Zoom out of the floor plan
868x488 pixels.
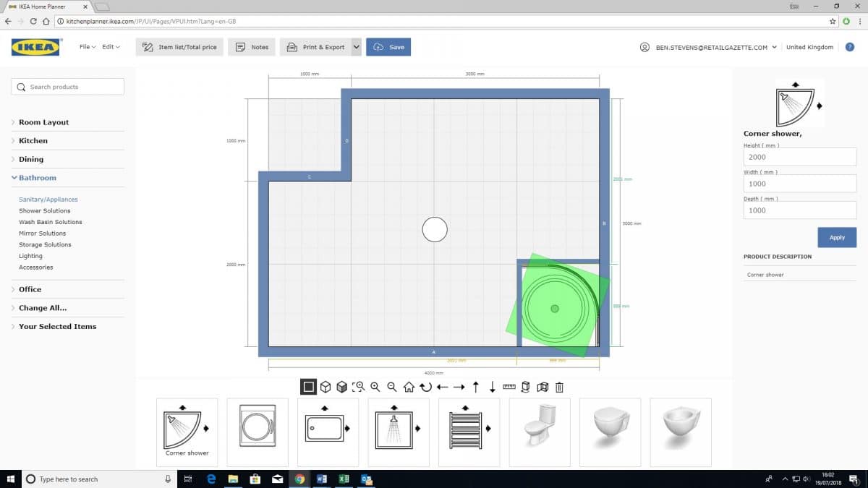point(391,387)
